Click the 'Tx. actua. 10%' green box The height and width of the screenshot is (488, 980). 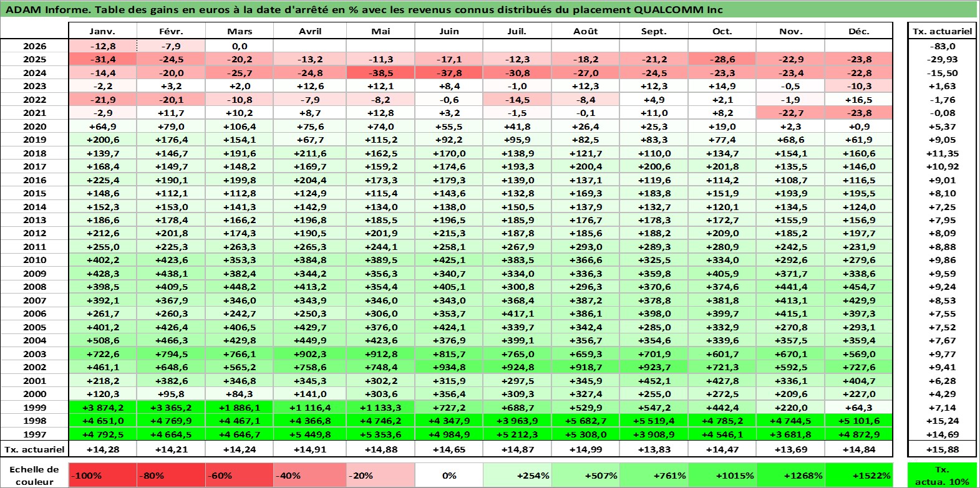point(942,475)
